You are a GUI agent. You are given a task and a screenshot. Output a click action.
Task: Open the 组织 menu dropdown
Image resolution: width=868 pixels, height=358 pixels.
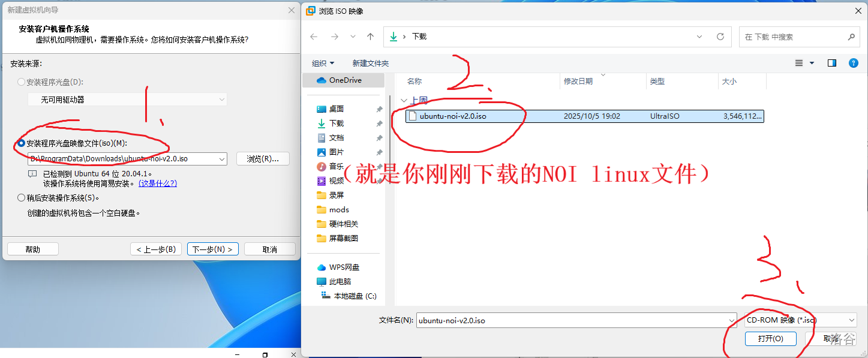(323, 63)
